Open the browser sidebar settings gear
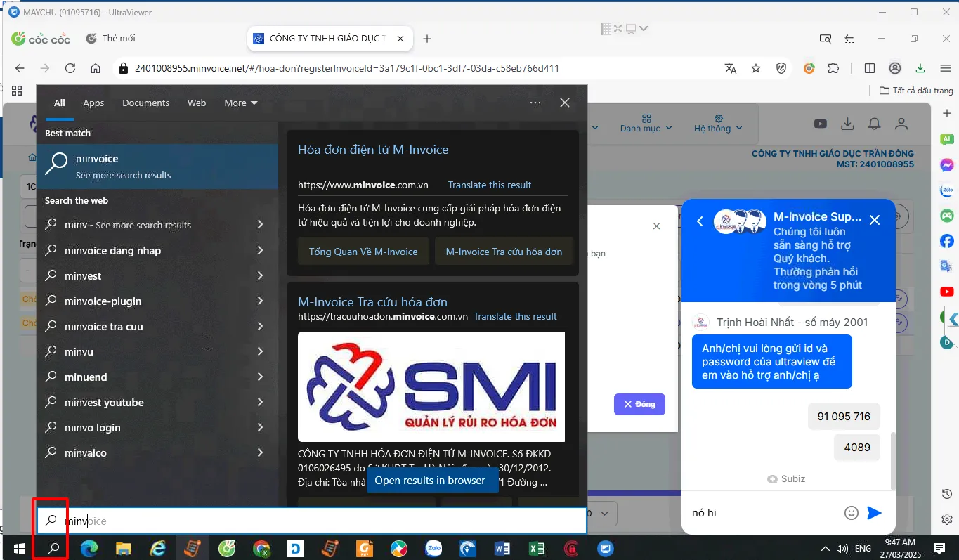 point(946,519)
